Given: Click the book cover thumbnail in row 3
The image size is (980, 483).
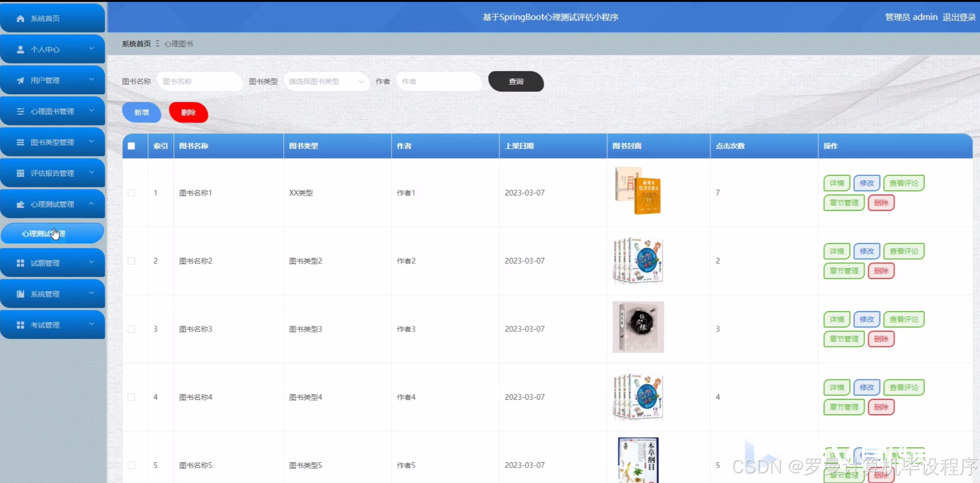Looking at the screenshot, I should pyautogui.click(x=638, y=327).
